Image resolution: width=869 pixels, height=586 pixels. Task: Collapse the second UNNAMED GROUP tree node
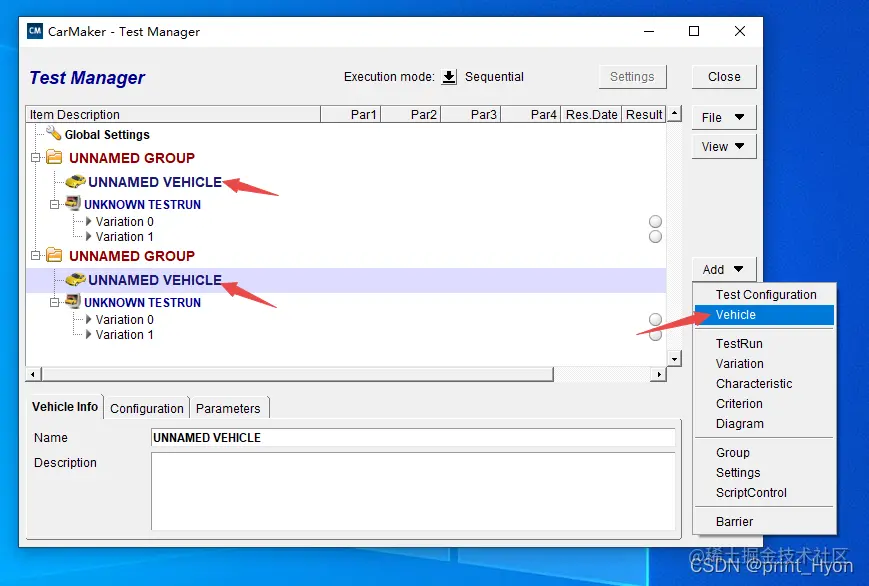35,256
